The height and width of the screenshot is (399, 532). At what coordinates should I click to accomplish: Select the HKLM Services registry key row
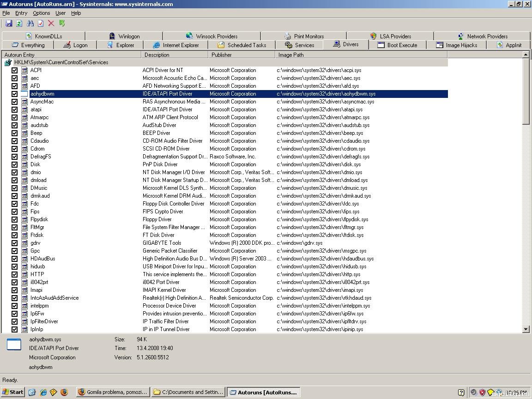point(61,62)
